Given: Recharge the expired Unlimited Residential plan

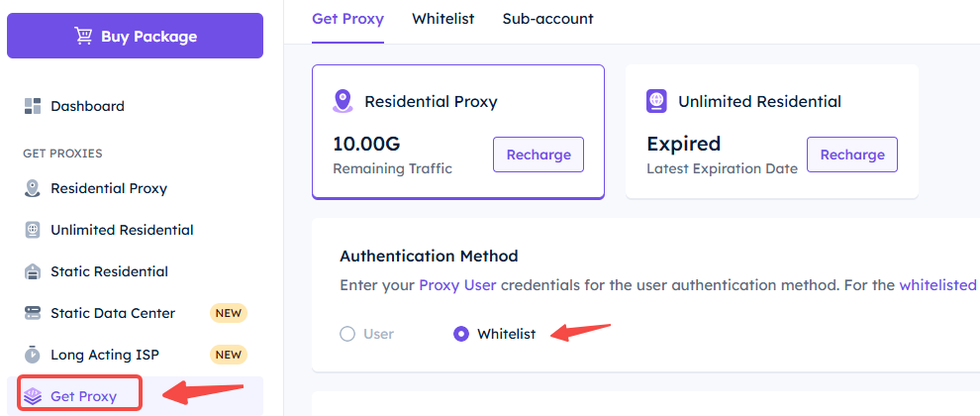Looking at the screenshot, I should (x=852, y=155).
